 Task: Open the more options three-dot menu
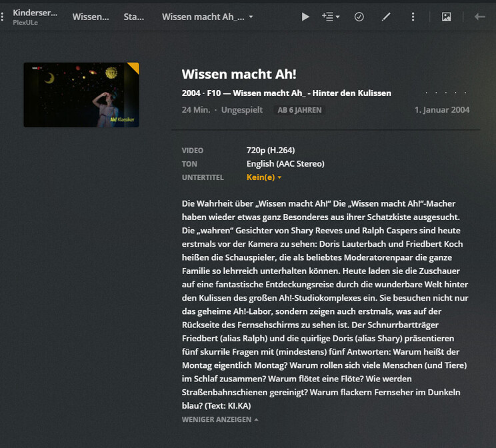coord(413,17)
